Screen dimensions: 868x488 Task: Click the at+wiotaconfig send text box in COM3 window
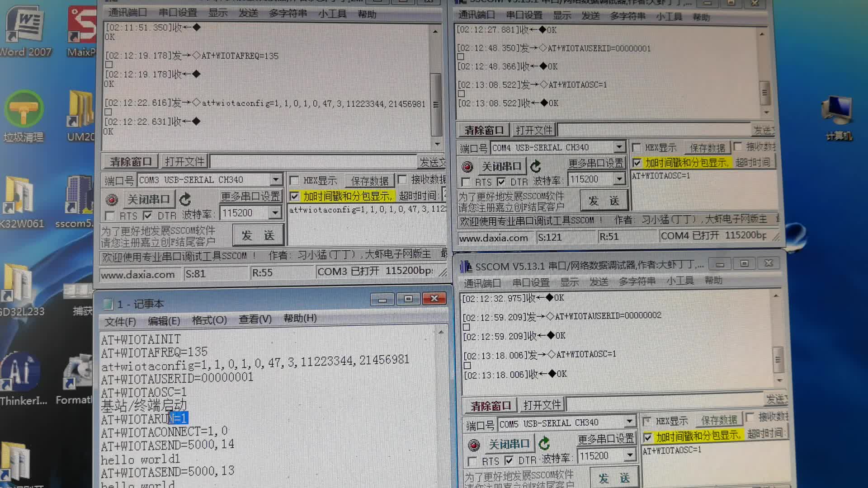[367, 226]
